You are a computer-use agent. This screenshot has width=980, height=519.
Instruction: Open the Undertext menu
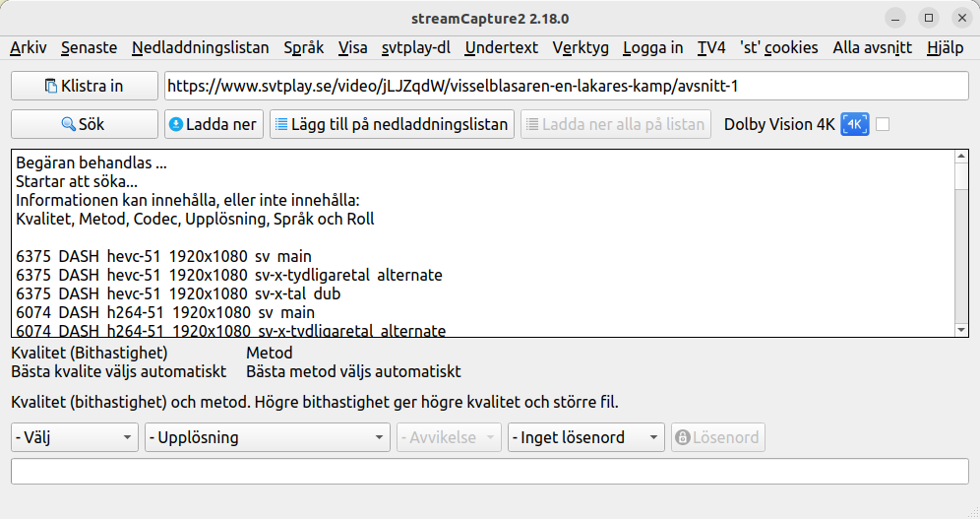coord(501,47)
